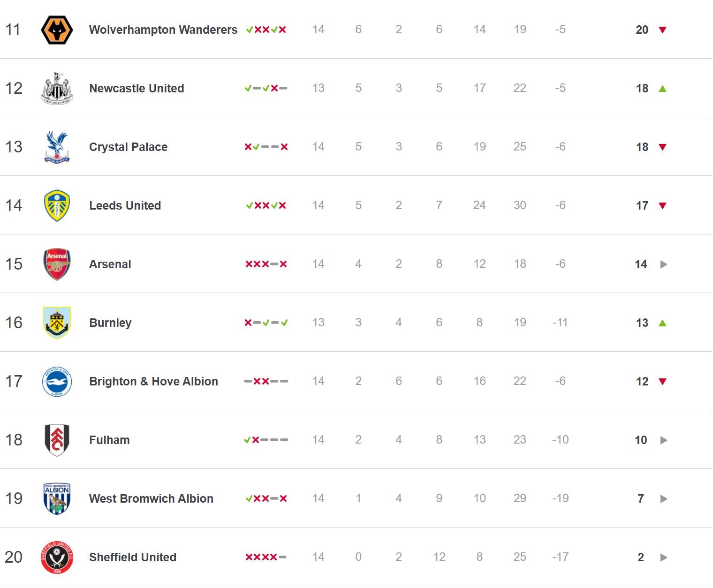
Task: Click the Arsenal cannon crest
Action: (x=57, y=264)
